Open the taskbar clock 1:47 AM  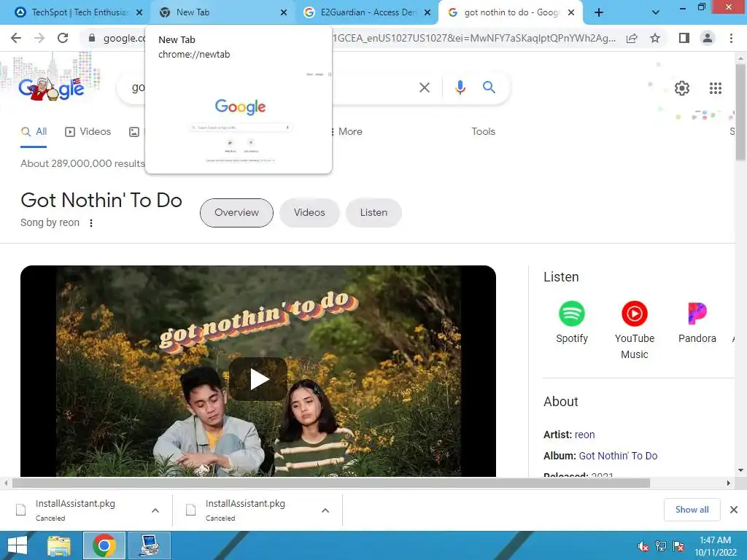tap(715, 546)
